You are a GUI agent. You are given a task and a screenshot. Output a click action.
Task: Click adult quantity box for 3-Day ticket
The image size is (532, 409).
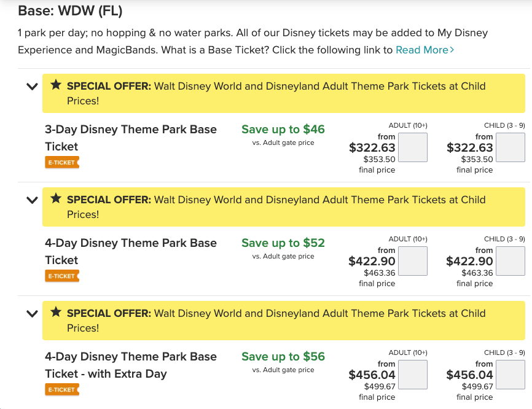point(413,147)
